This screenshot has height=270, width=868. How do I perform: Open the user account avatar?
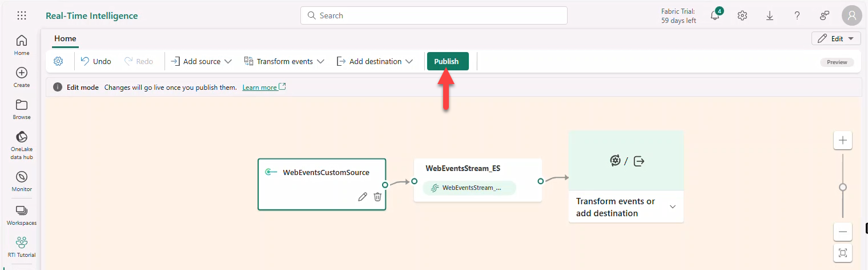tap(852, 15)
